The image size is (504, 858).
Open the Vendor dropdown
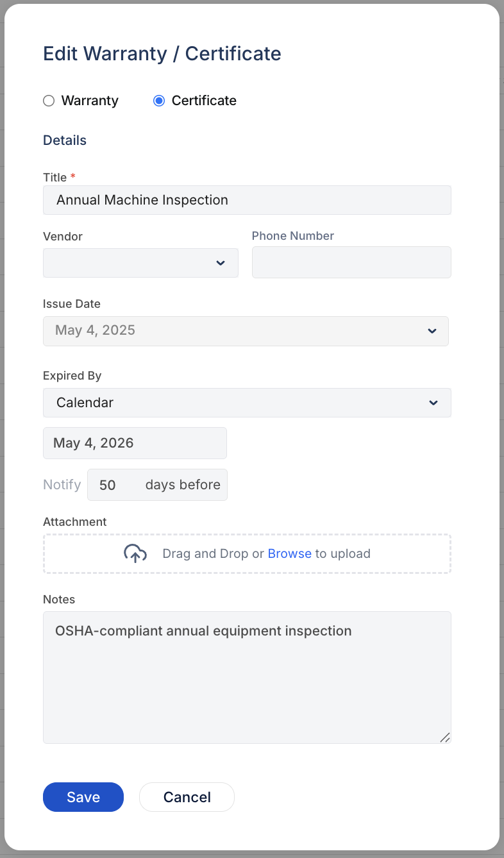(140, 263)
